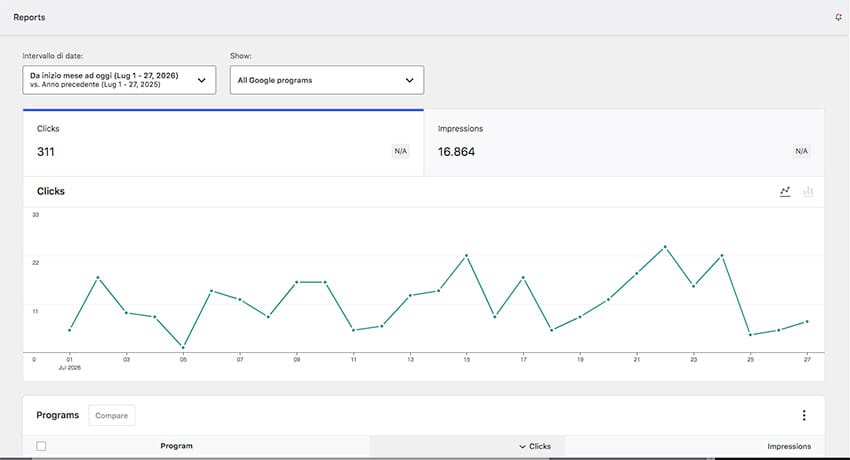Screen dimensions: 850x460
Task: Click the Clicks column sort arrow
Action: [x=522, y=446]
